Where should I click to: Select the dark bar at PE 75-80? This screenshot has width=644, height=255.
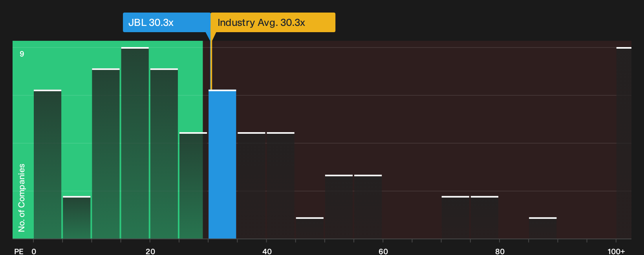[x=485, y=218]
